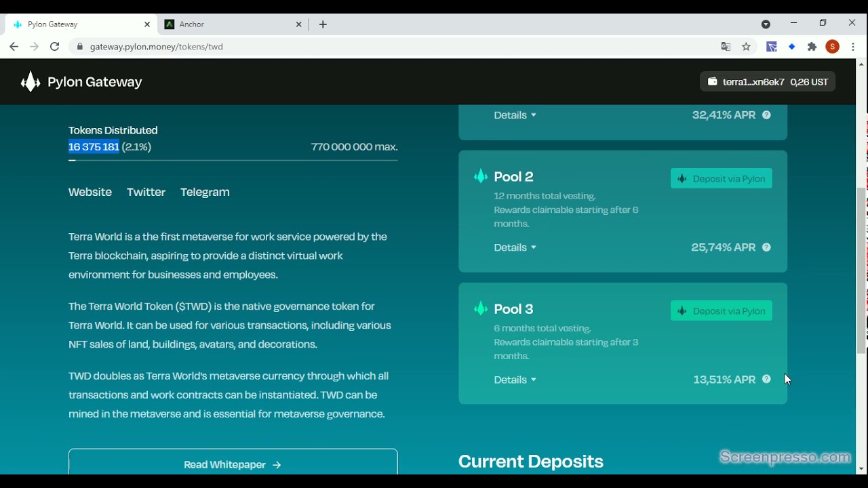Open the Telegram link

click(205, 192)
